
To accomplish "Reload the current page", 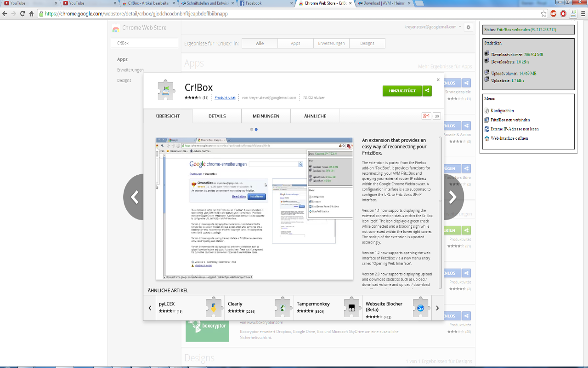I will pos(23,14).
